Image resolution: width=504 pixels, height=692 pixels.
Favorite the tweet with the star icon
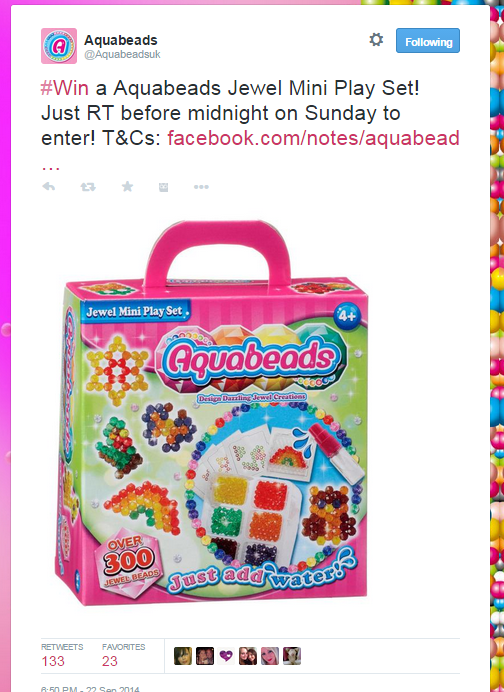point(128,187)
